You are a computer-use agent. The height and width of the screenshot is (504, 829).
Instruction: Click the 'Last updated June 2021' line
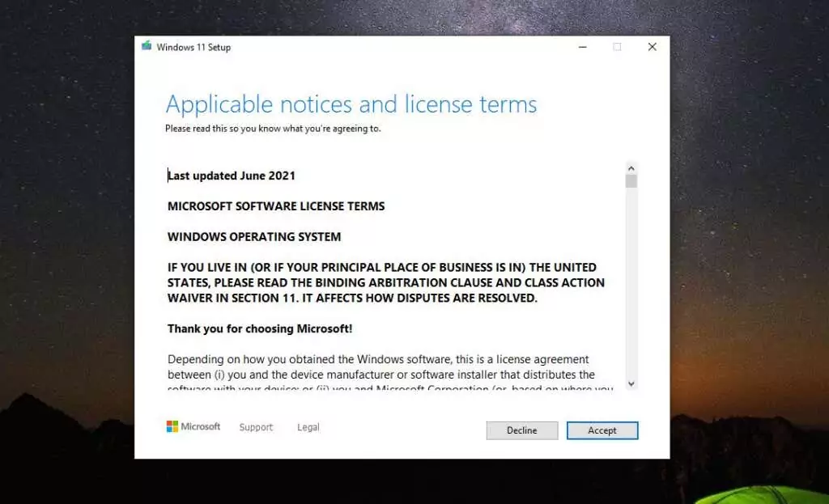pos(232,176)
